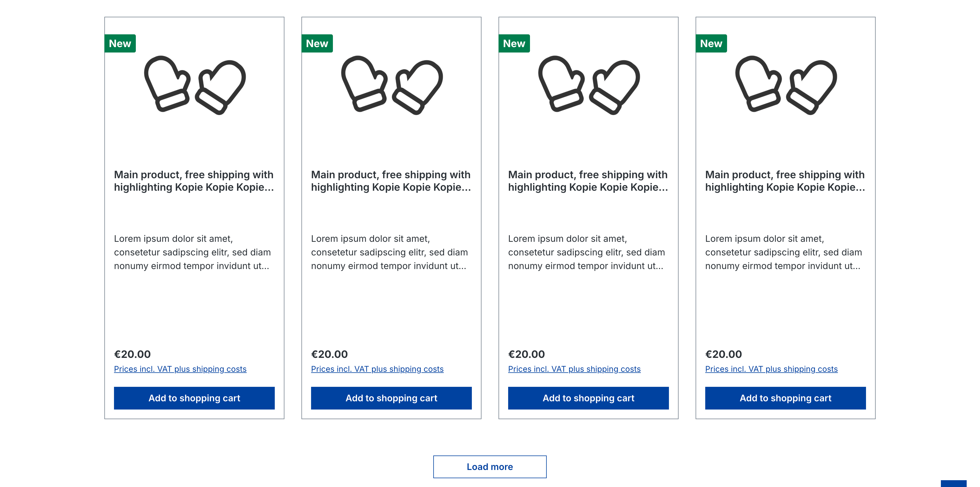Add first product to shopping cart
Screen dimensions: 980x487
tap(195, 398)
